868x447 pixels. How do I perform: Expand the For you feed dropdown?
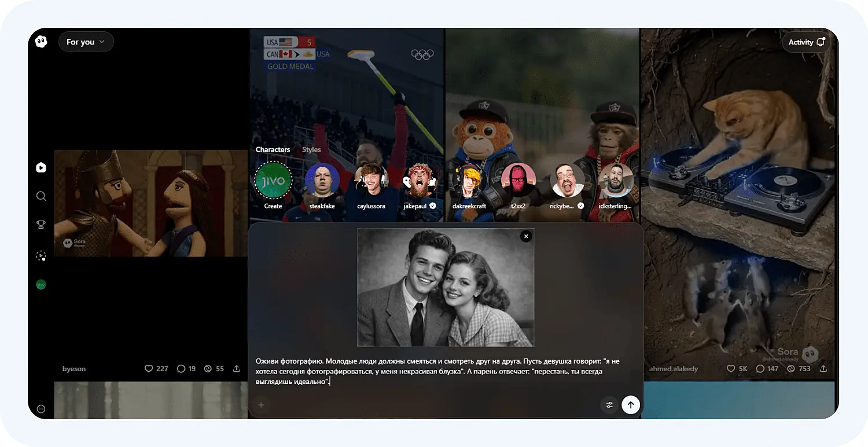pos(86,42)
